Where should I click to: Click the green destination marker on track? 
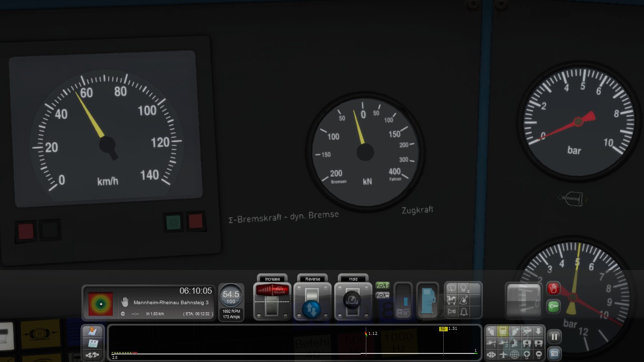pos(475,353)
